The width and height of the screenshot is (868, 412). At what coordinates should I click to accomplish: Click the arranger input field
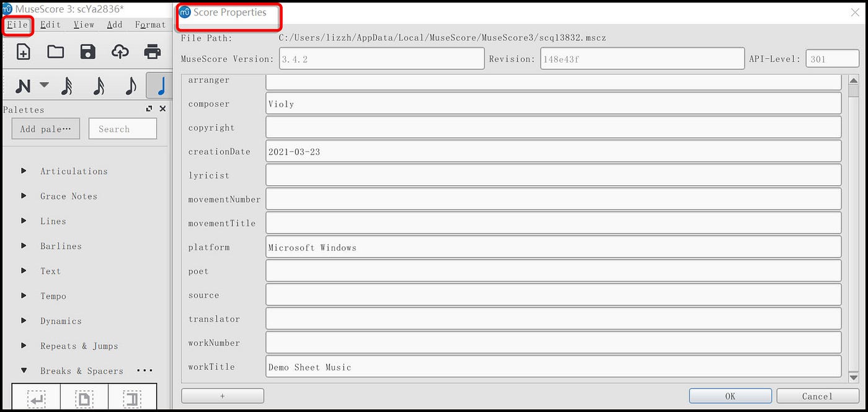pos(554,81)
